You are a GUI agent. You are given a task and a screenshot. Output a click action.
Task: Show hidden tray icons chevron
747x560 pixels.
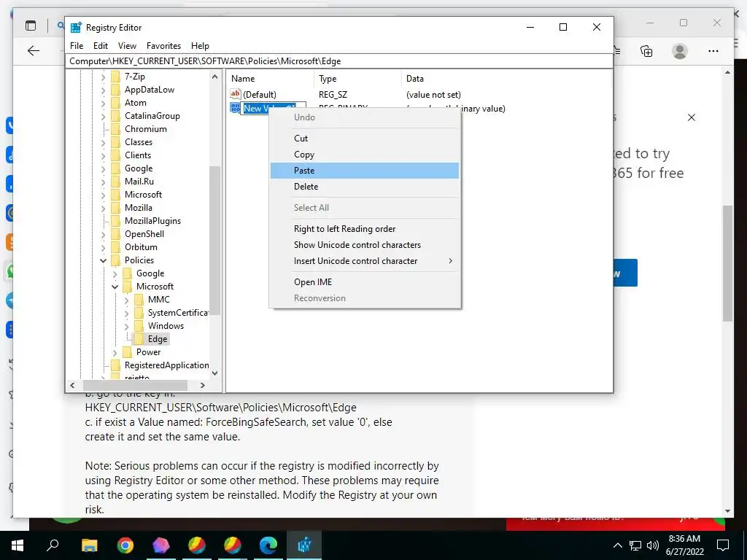tap(617, 545)
